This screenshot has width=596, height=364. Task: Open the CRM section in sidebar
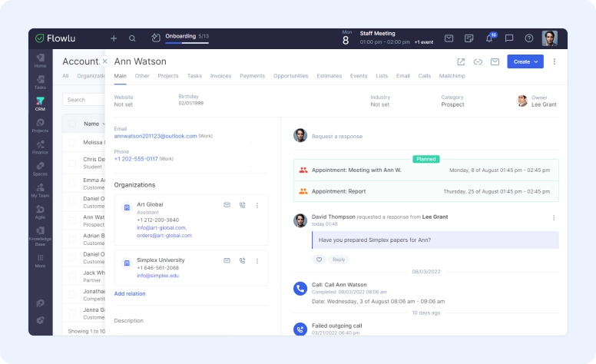[x=40, y=104]
